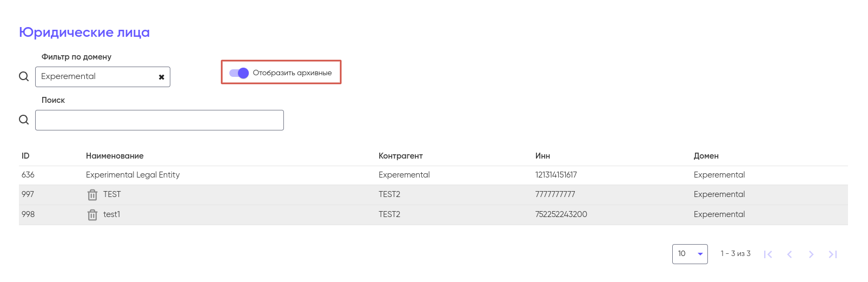Viewport: 868px width, 282px height.
Task: Open the Experimental Legal Entity row
Action: tap(132, 175)
